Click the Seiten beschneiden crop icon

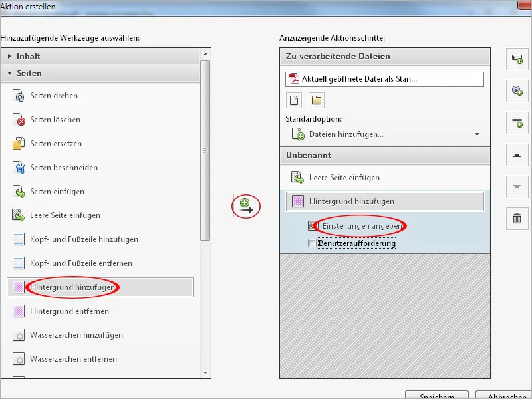pos(19,168)
